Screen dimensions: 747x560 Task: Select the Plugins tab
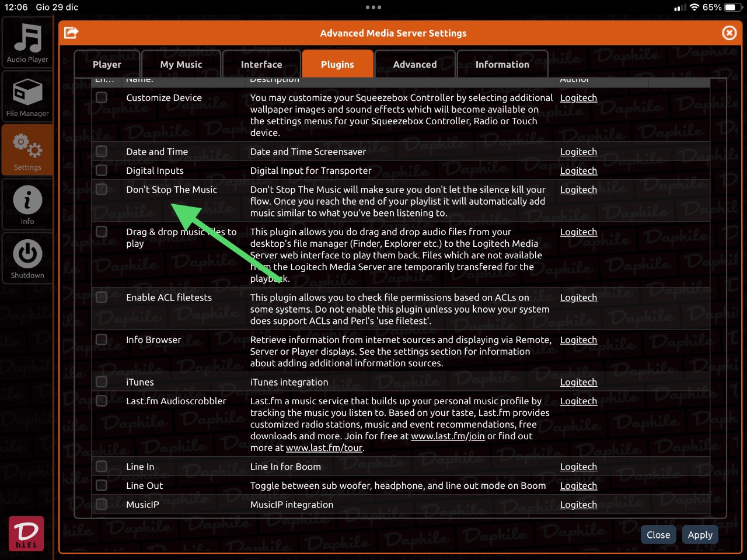coord(337,64)
